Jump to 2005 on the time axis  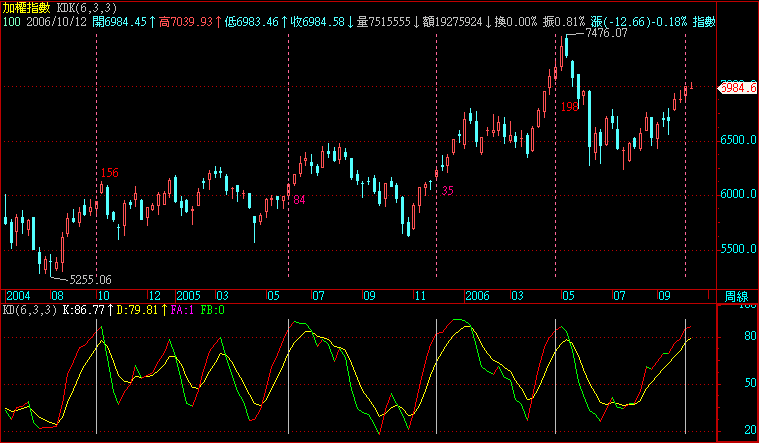(188, 297)
